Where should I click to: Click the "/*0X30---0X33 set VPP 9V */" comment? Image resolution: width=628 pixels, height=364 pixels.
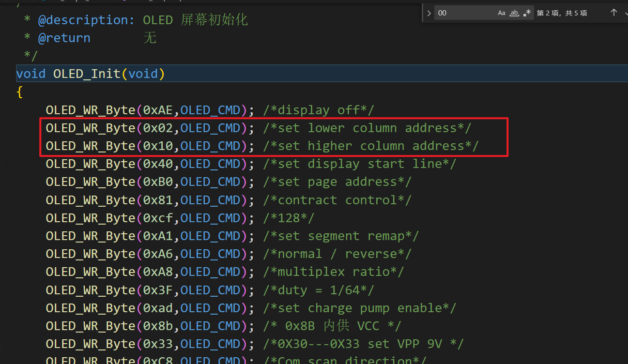[x=364, y=344]
